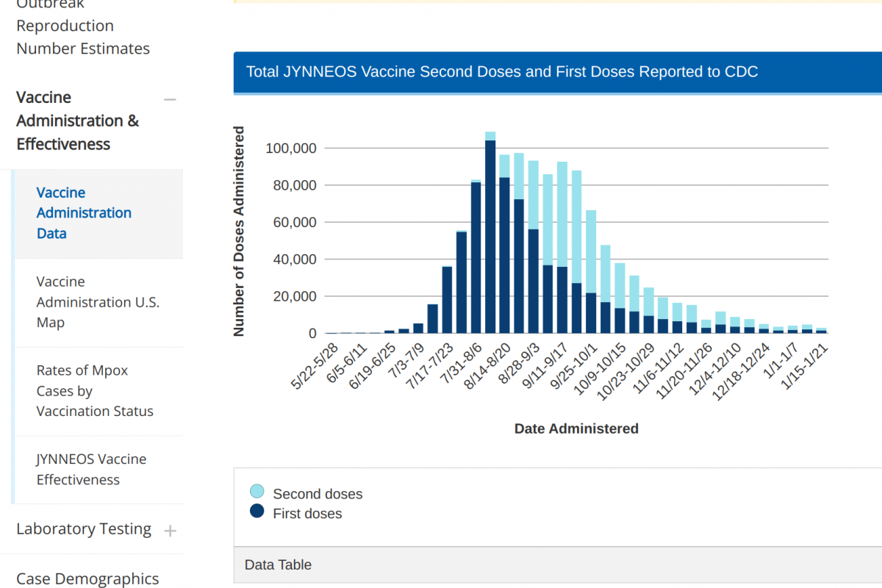882x588 pixels.
Task: Expand Laboratory Testing plus icon
Action: [x=170, y=530]
